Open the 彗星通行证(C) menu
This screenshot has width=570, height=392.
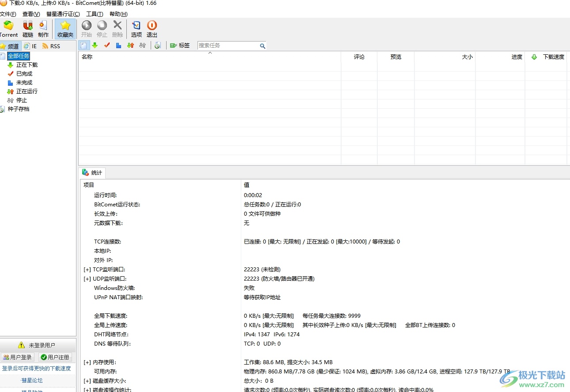pyautogui.click(x=63, y=14)
